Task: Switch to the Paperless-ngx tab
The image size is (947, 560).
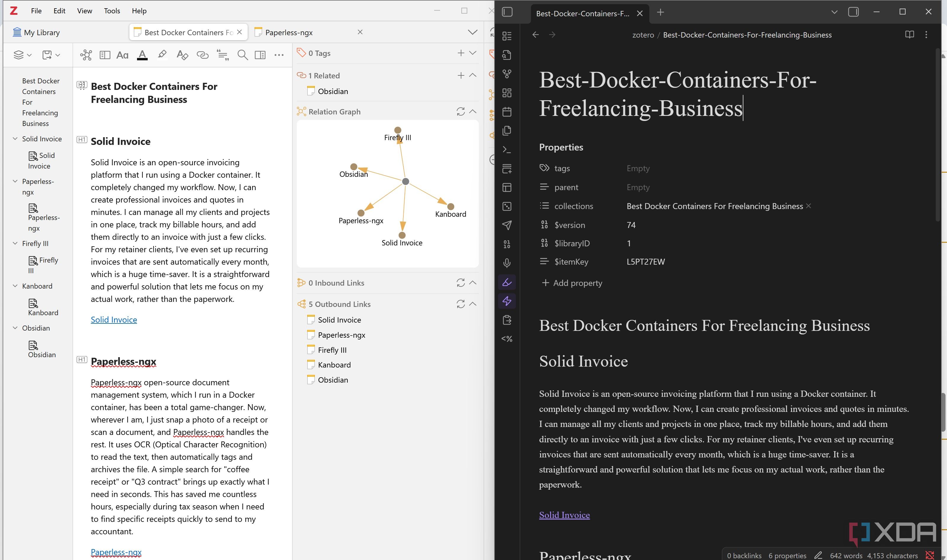Action: point(289,33)
